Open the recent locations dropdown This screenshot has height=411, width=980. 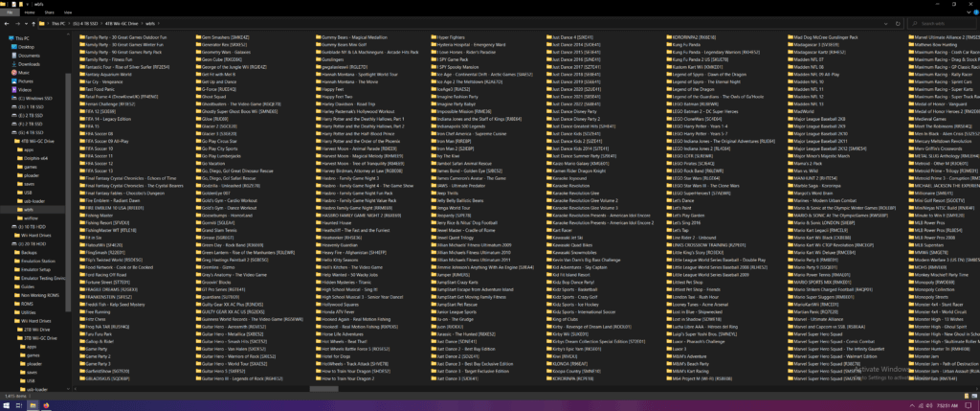[x=24, y=24]
